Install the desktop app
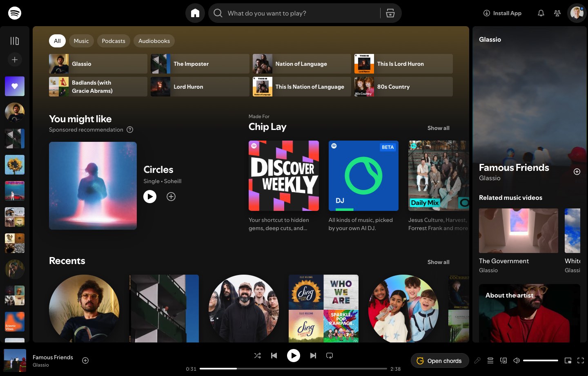 pyautogui.click(x=502, y=13)
